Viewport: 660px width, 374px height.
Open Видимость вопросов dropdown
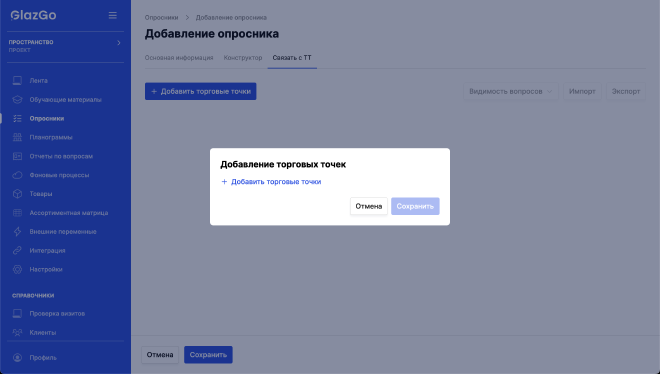pos(511,91)
